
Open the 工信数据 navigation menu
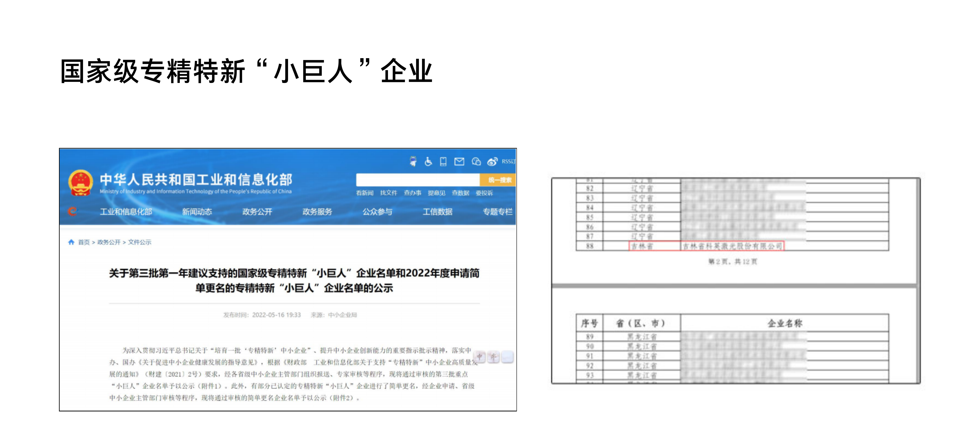[438, 212]
